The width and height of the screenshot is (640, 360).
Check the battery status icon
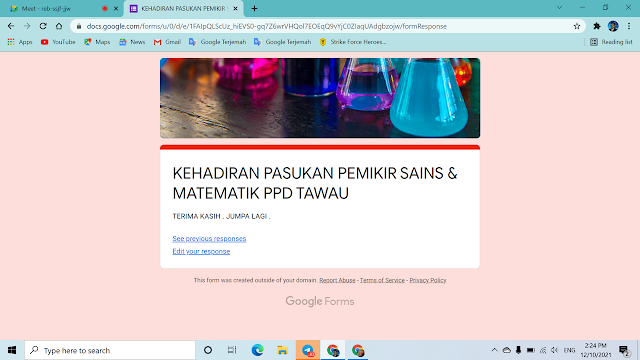coord(531,350)
